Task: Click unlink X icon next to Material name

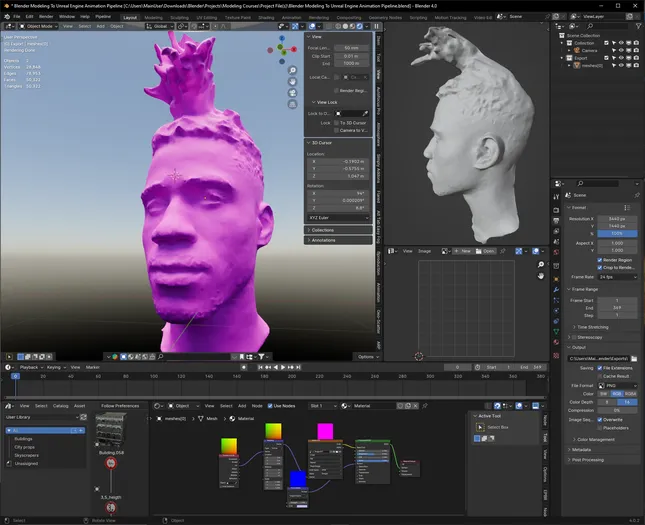Action: pyautogui.click(x=415, y=406)
